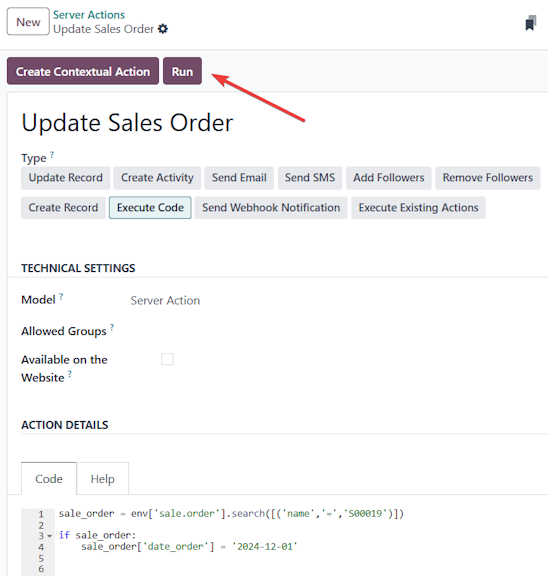The height and width of the screenshot is (576, 548).
Task: Collapse the code fold arrow on line 3
Action: click(x=50, y=536)
